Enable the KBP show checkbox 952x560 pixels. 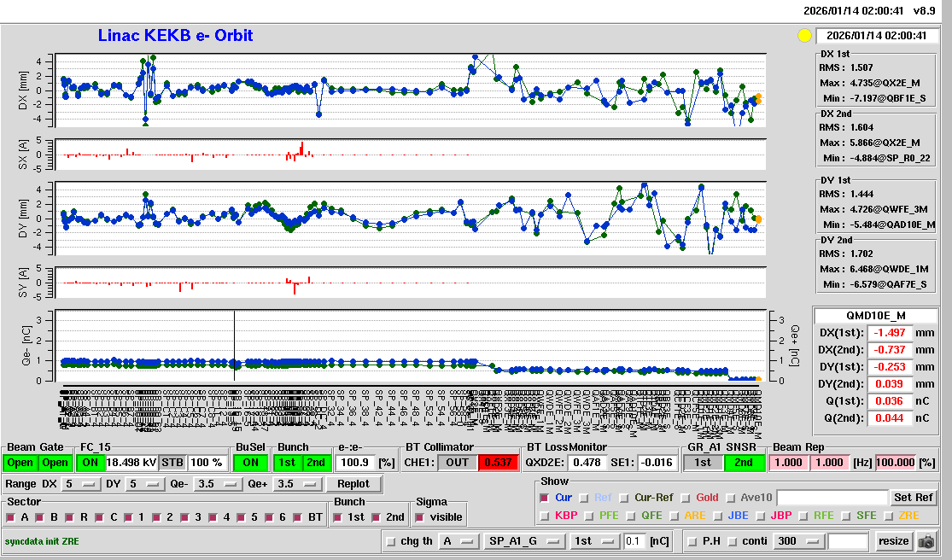(x=544, y=516)
